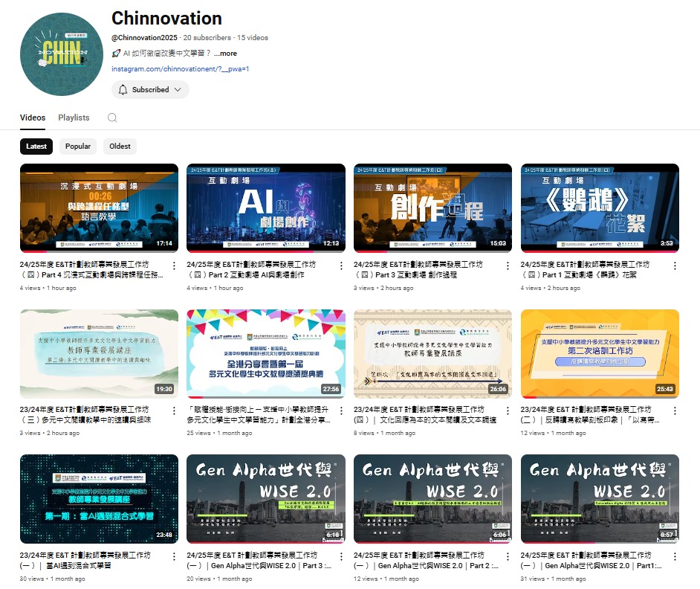Click the channel search magnifier icon

click(x=112, y=118)
